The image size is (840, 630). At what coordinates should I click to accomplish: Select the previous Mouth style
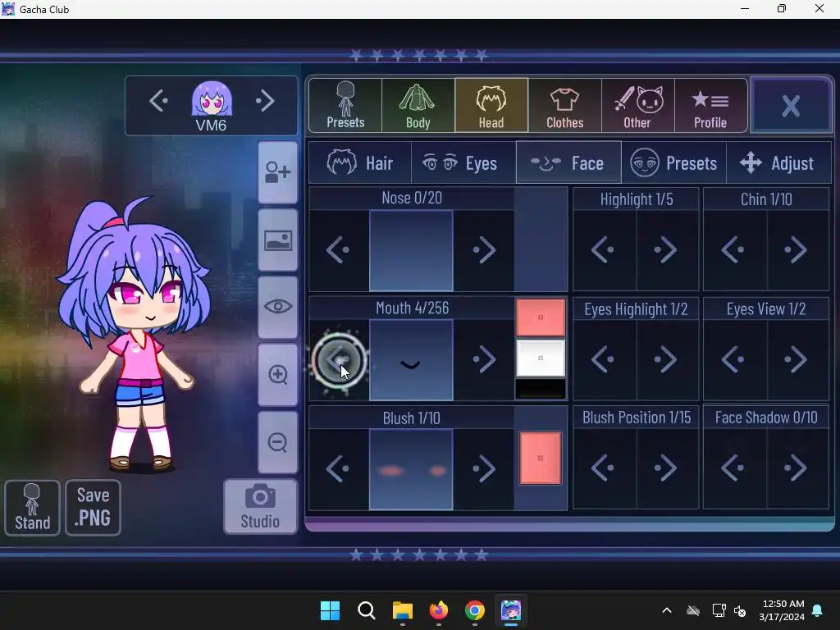[339, 360]
